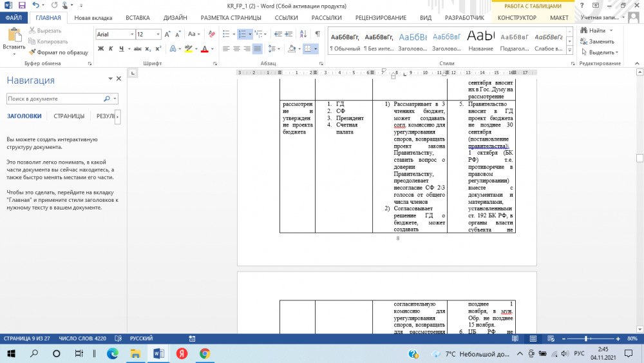Click the document search field in Navigation
This screenshot has height=363, width=644.
[55, 99]
